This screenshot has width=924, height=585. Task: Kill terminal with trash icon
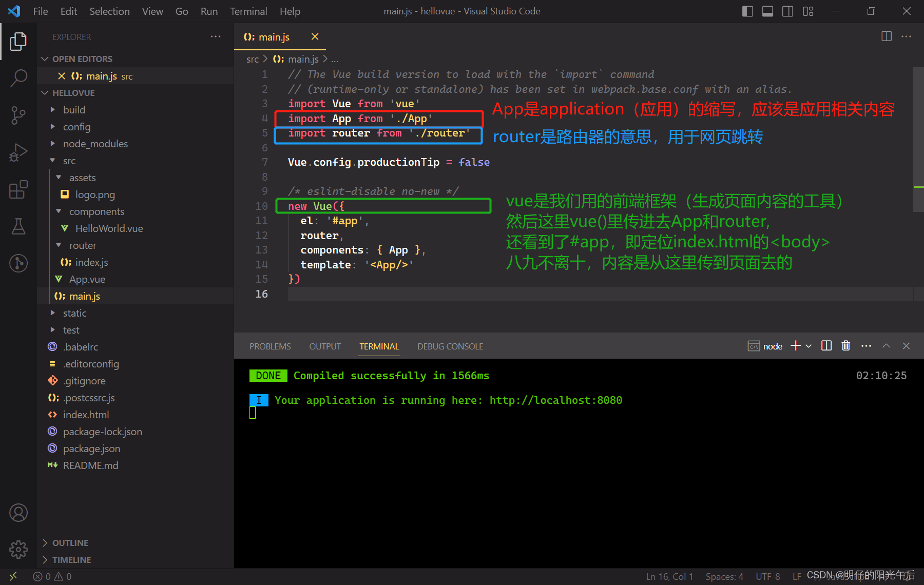[x=846, y=346]
